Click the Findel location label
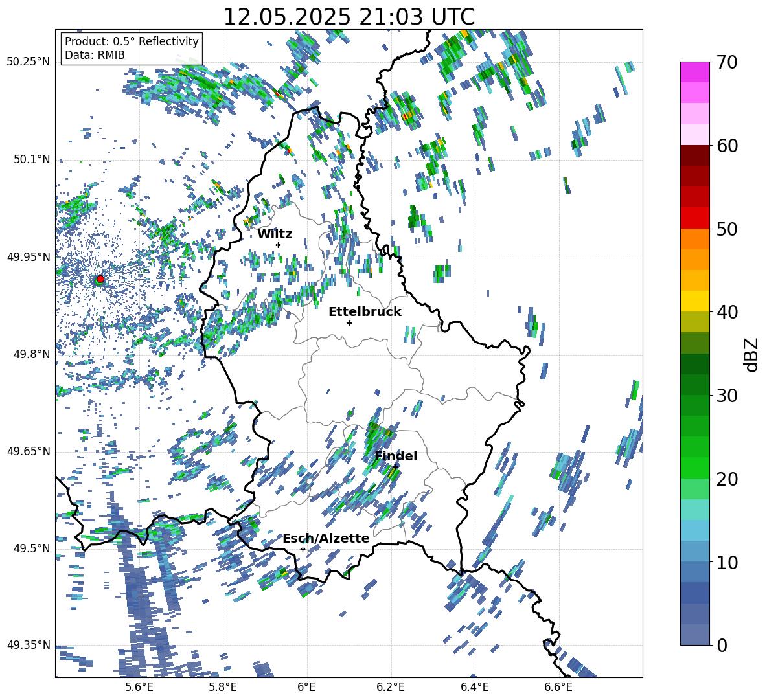The height and width of the screenshot is (700, 767). [396, 456]
